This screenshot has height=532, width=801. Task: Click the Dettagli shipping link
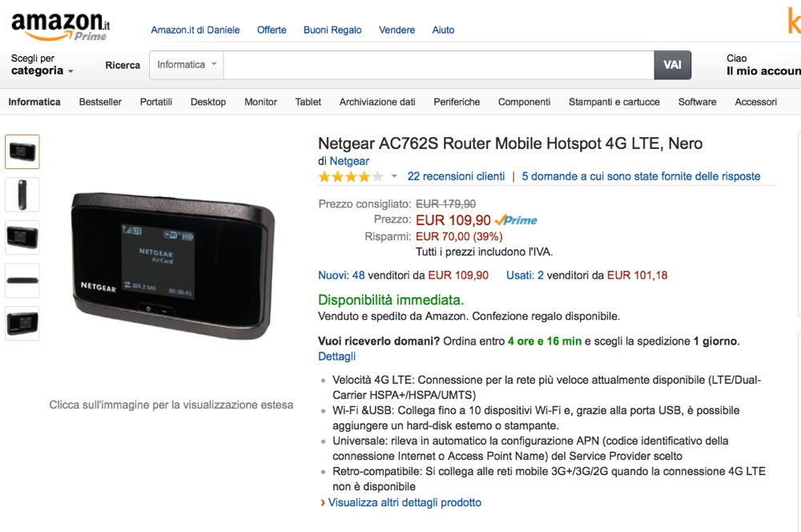tap(336, 357)
